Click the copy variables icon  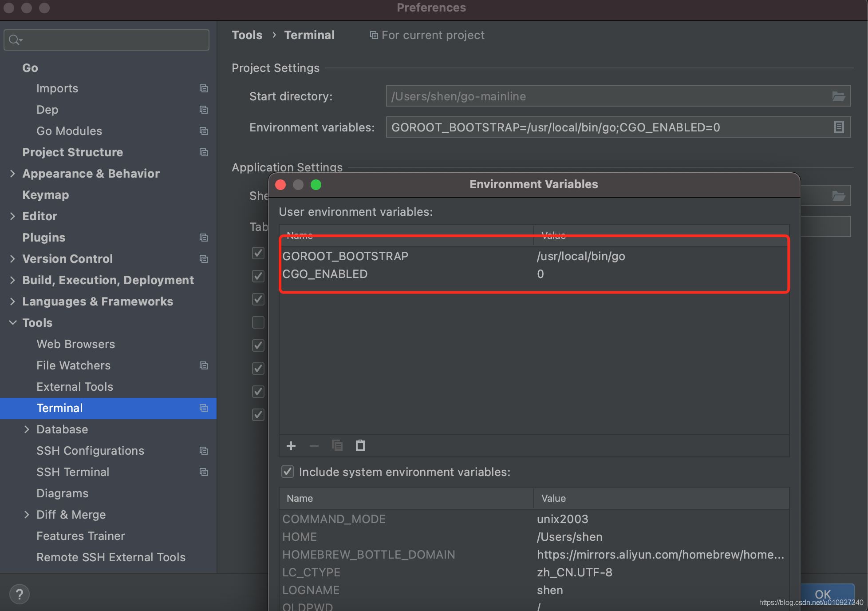click(x=337, y=445)
